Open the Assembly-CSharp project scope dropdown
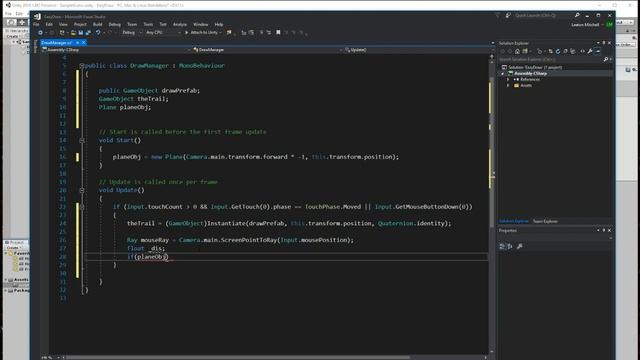 (116, 50)
